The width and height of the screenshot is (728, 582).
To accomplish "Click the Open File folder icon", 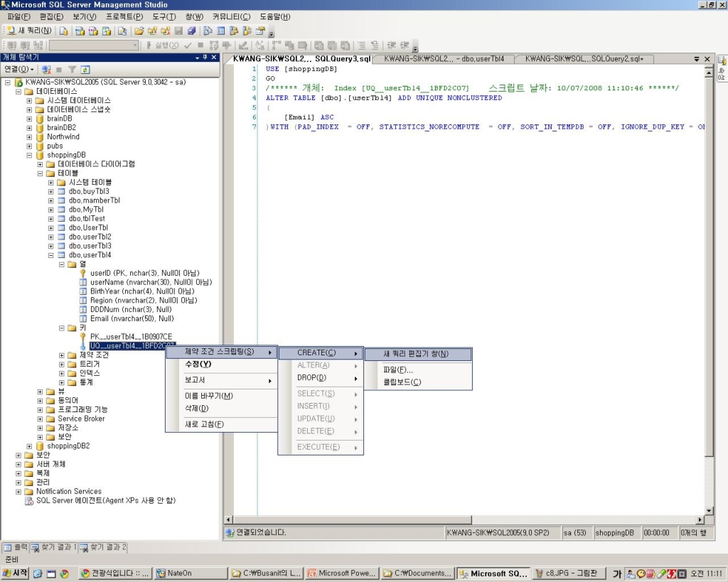I will click(x=139, y=31).
